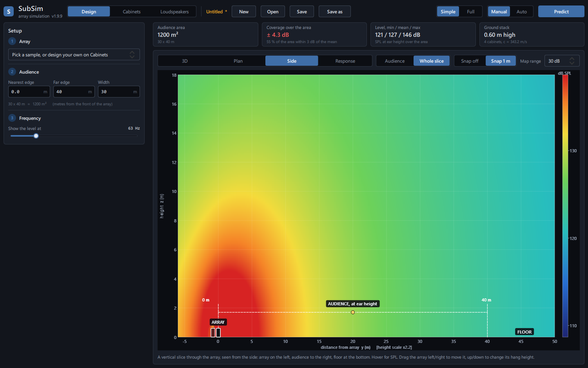Click the frequency slider handle
Viewport: 588px width, 368px height.
[36, 136]
